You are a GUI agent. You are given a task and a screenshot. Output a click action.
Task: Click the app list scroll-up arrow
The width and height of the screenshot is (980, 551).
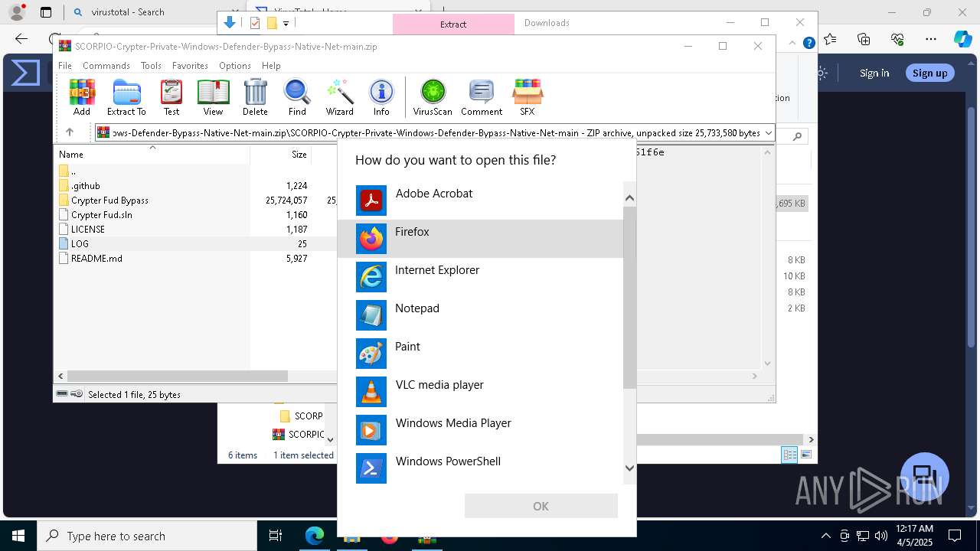click(629, 198)
